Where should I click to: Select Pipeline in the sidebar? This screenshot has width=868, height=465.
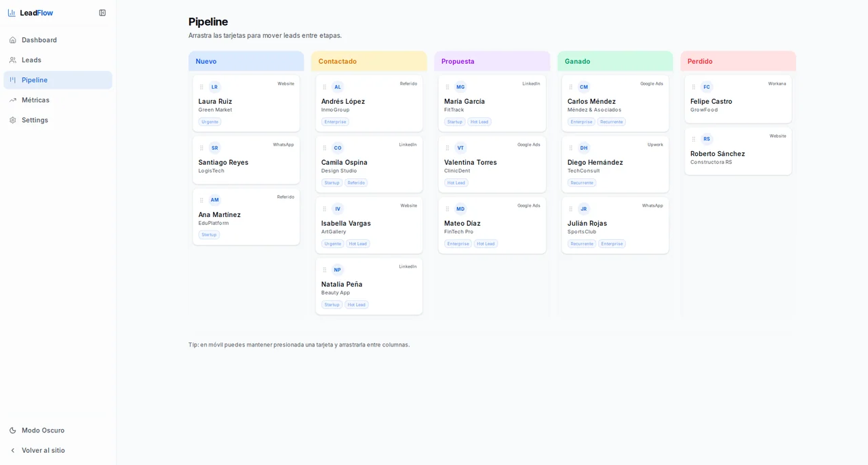coord(58,80)
